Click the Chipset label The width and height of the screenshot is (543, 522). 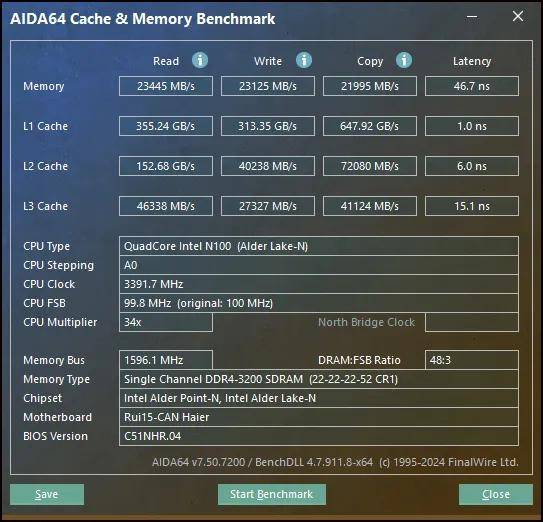pos(42,398)
